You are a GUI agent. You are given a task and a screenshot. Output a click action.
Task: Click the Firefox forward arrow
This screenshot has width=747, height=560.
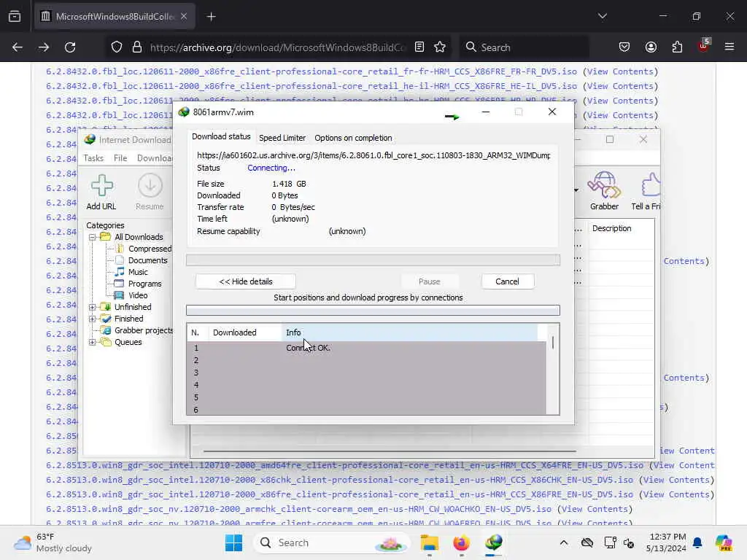tap(44, 47)
